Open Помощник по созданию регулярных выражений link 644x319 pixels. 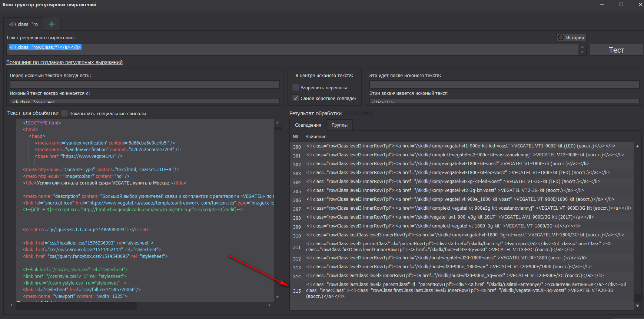click(x=64, y=62)
